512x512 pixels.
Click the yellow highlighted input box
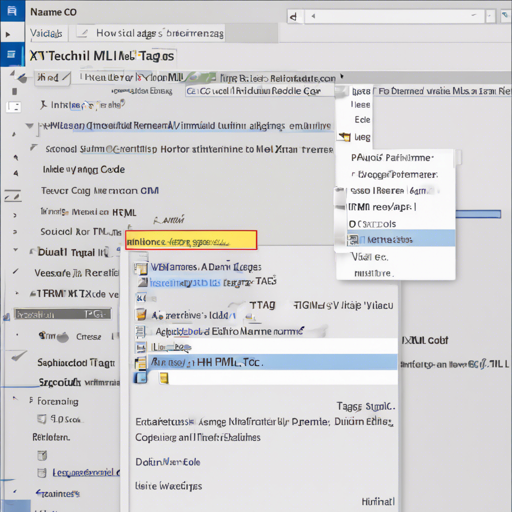[191, 240]
